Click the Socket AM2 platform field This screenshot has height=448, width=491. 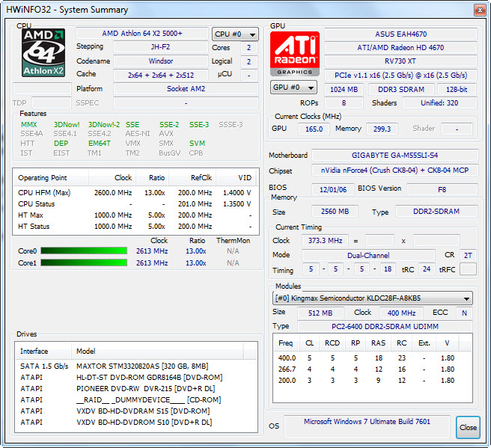click(186, 89)
